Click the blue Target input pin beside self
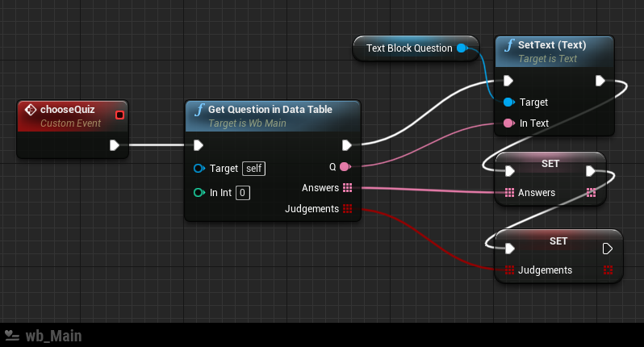 199,169
